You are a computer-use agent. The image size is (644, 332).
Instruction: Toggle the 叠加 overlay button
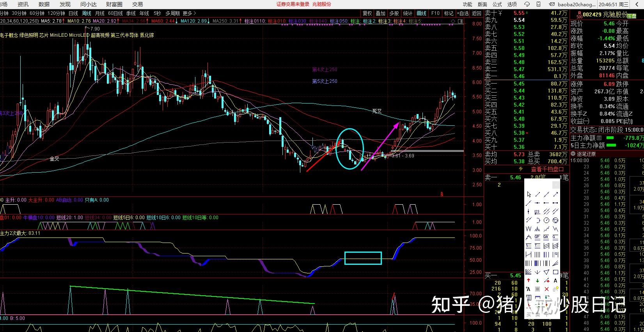pyautogui.click(x=381, y=13)
